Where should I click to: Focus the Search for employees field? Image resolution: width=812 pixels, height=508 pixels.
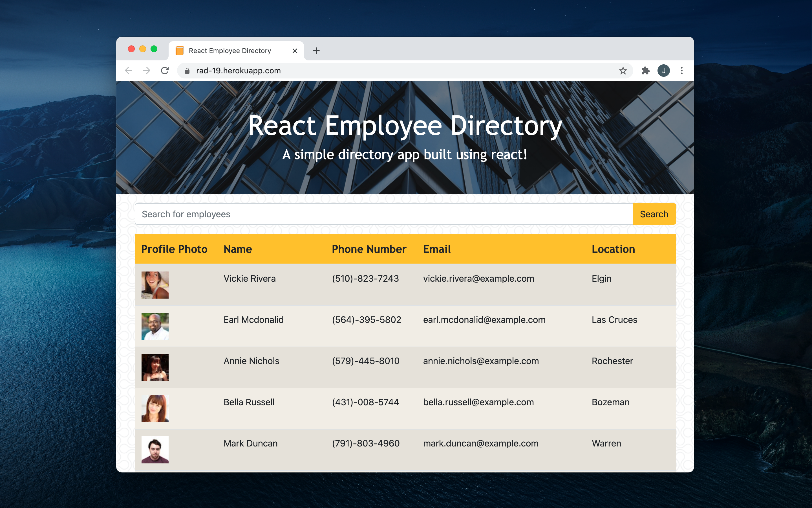coord(383,214)
